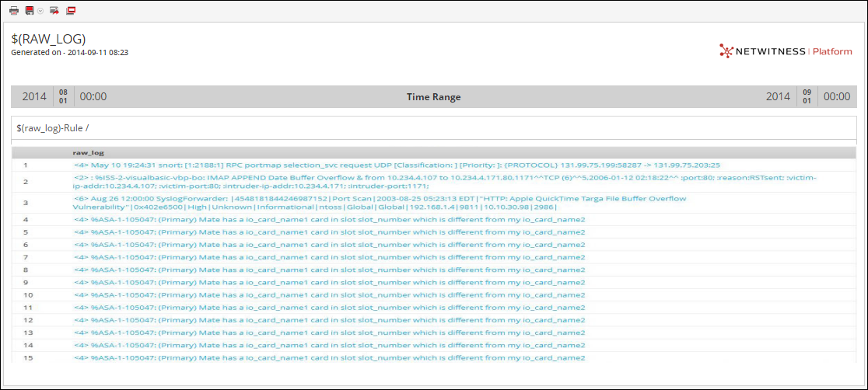
Task: Click the export report icon with red arrow
Action: click(x=54, y=11)
